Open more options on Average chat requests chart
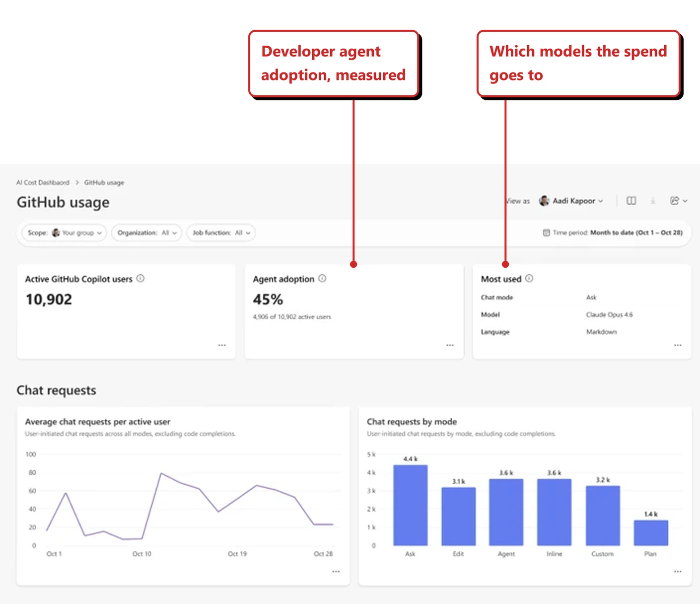 coord(336,572)
